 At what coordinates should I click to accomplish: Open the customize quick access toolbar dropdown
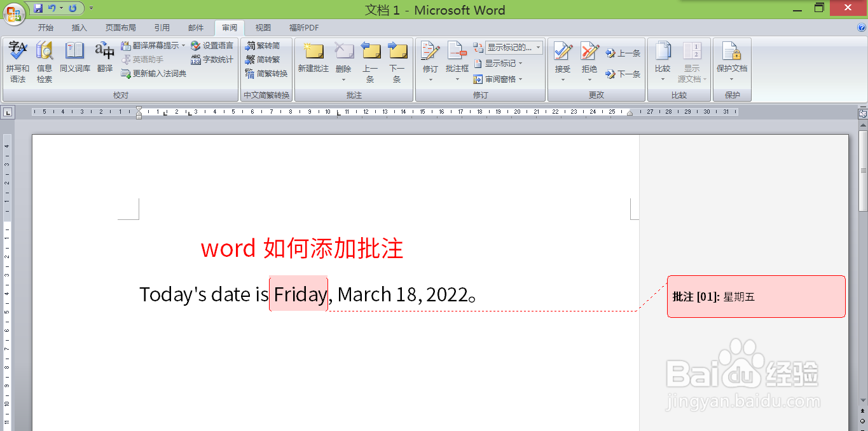click(x=91, y=8)
